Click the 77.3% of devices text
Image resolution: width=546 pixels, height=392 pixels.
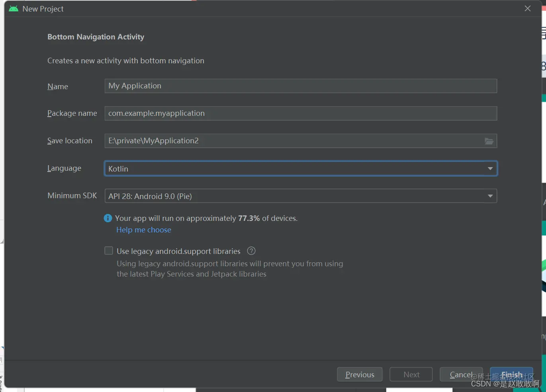pos(268,218)
